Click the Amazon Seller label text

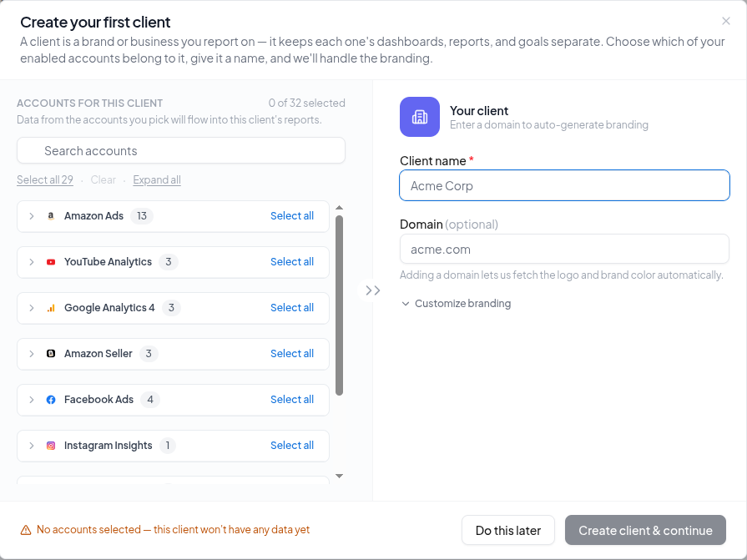coord(98,353)
